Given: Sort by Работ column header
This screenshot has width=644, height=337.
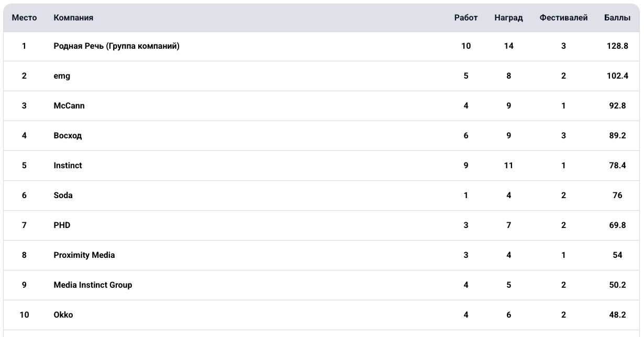Looking at the screenshot, I should coord(465,18).
